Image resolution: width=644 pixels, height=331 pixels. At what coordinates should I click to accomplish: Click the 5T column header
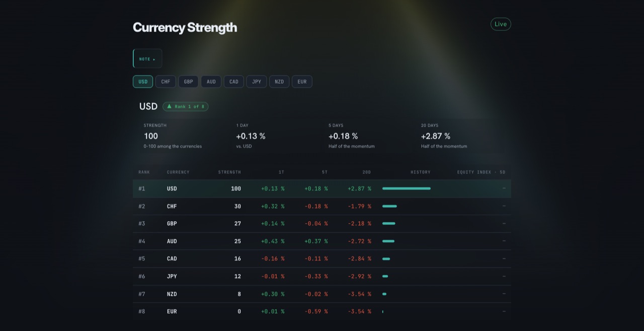325,172
